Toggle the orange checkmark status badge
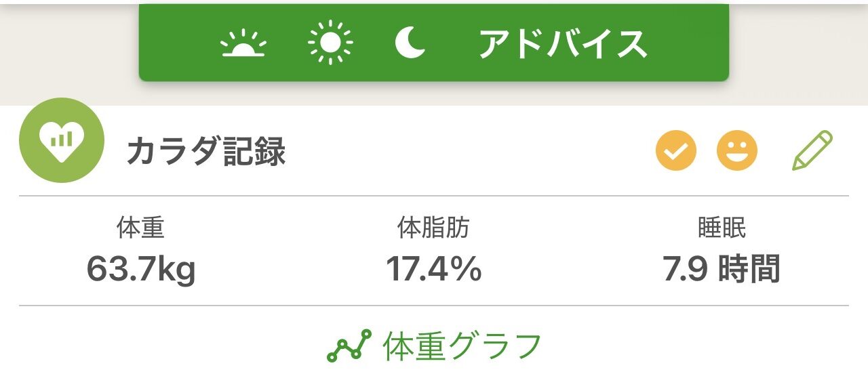868x376 pixels. [x=676, y=150]
